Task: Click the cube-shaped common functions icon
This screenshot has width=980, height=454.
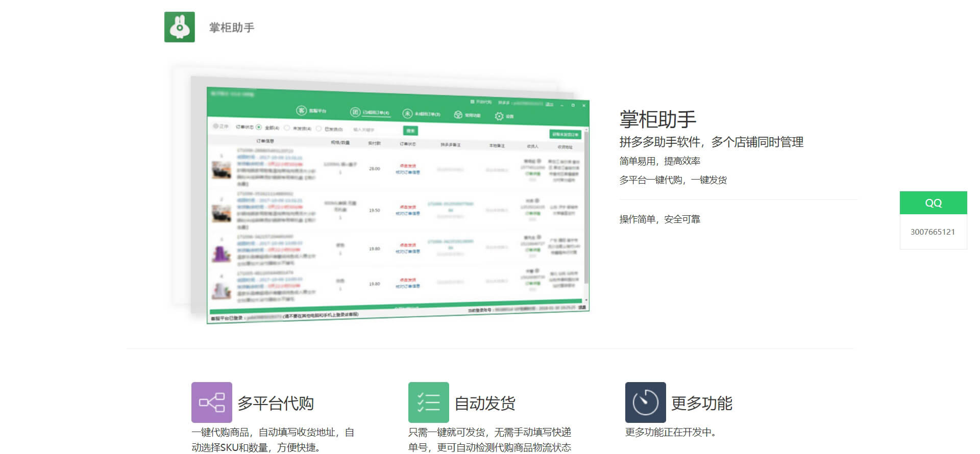Action: click(x=458, y=115)
